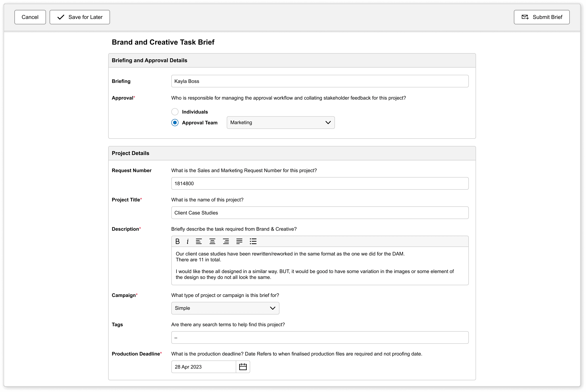Viewport: 586px width, 392px height.
Task: Click the Project Details section header
Action: (130, 153)
